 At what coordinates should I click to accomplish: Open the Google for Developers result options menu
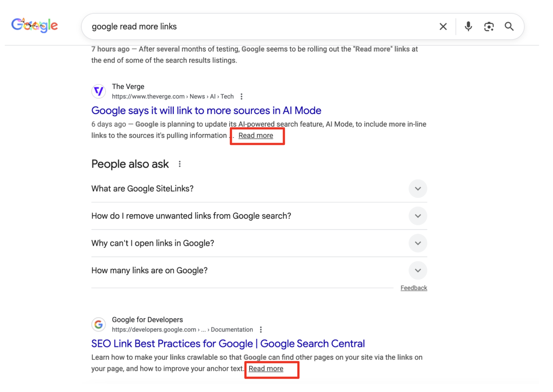[260, 330]
